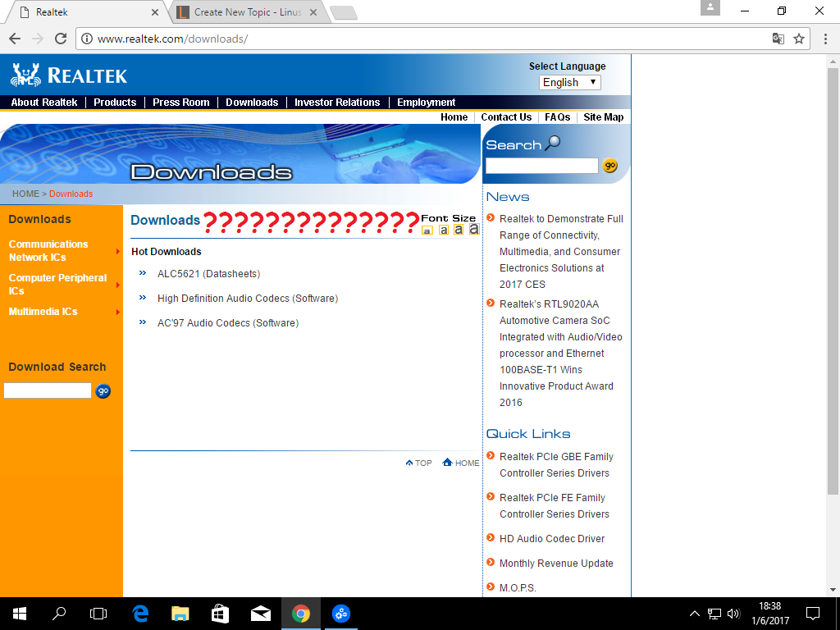The height and width of the screenshot is (630, 840).
Task: Open the Windows Store taskbar icon
Action: click(220, 614)
